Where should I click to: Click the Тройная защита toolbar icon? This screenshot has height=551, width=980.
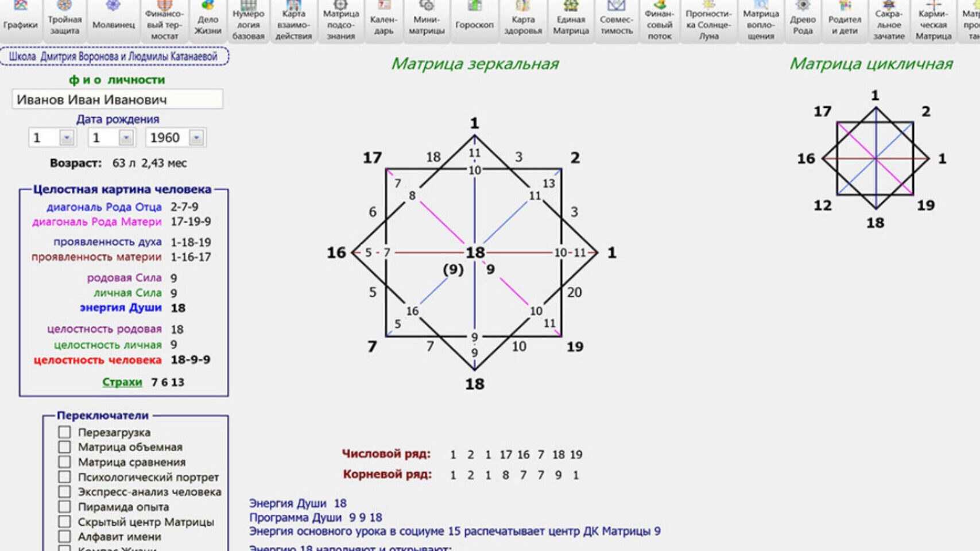64,18
